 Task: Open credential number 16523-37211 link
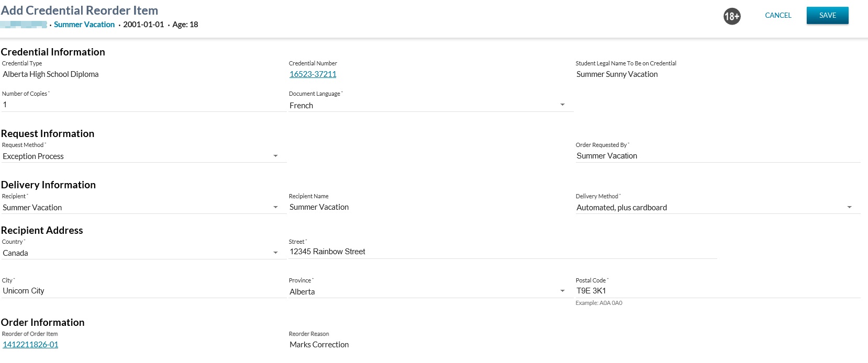[x=313, y=74]
